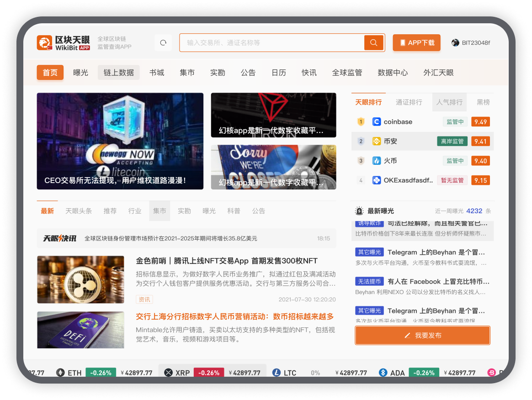
Task: Click the 资讯 tag under the article
Action: tap(144, 300)
